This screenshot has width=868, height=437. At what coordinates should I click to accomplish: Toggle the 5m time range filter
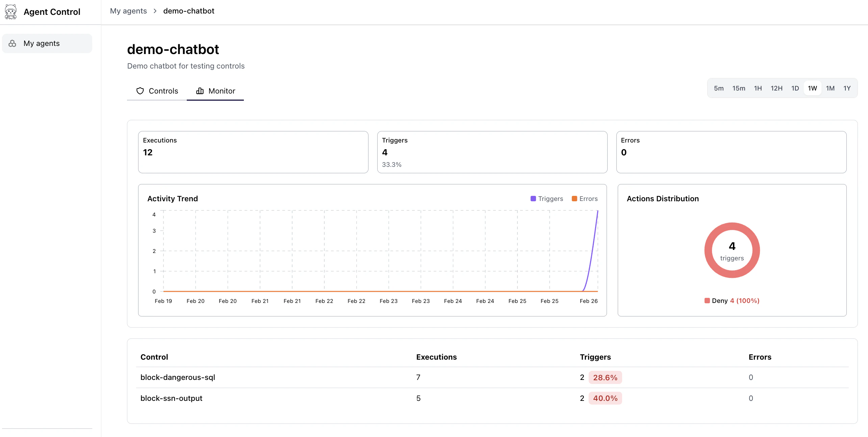pyautogui.click(x=719, y=88)
